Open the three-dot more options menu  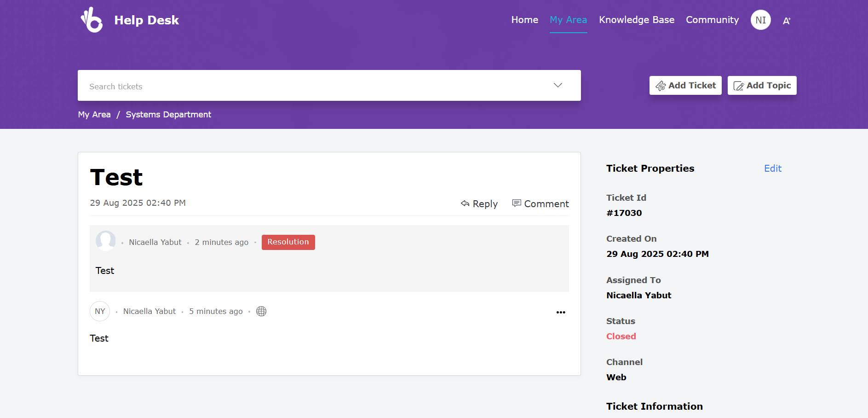(560, 312)
